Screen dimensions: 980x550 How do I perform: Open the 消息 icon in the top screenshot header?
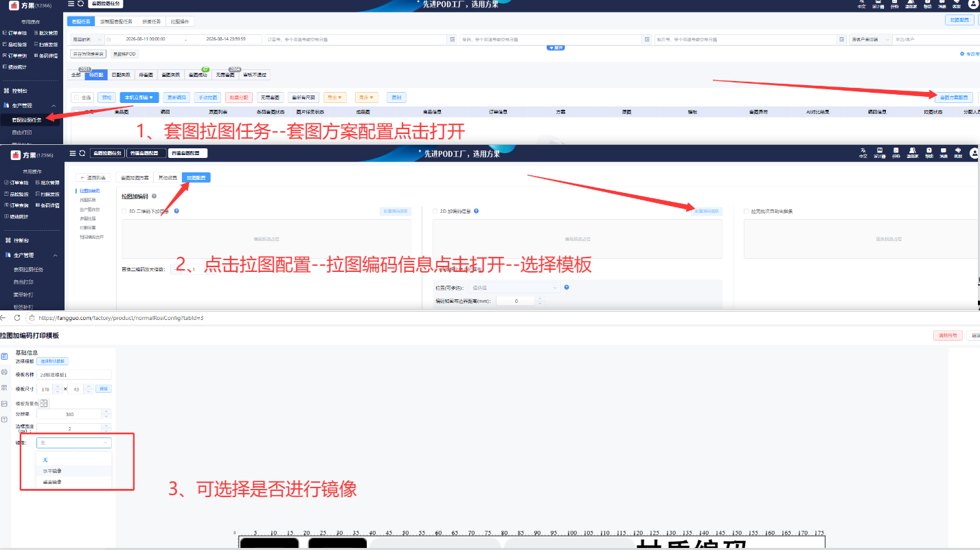[943, 4]
